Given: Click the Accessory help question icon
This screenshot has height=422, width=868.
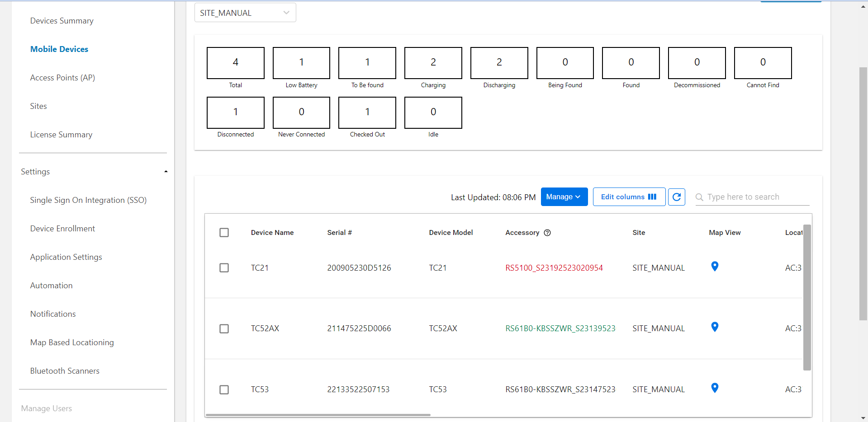Looking at the screenshot, I should [547, 233].
